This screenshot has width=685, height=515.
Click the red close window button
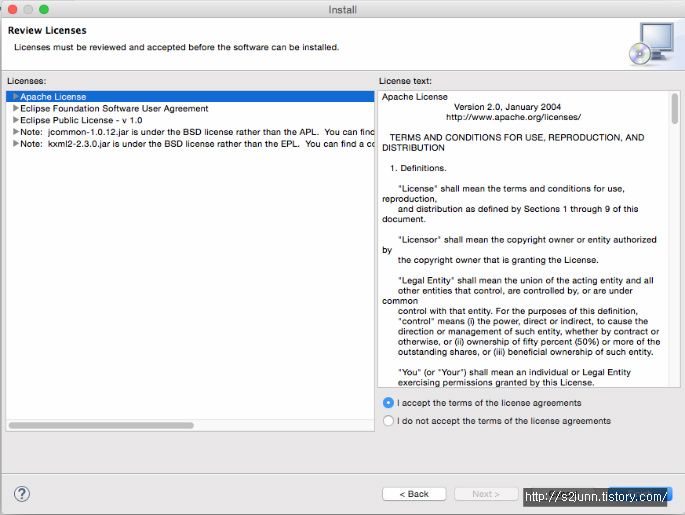(13, 9)
